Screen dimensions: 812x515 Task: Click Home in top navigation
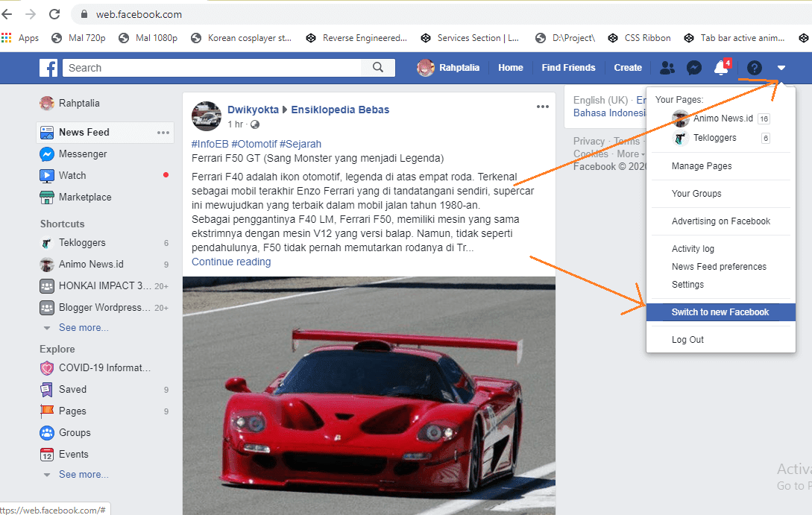click(x=511, y=68)
